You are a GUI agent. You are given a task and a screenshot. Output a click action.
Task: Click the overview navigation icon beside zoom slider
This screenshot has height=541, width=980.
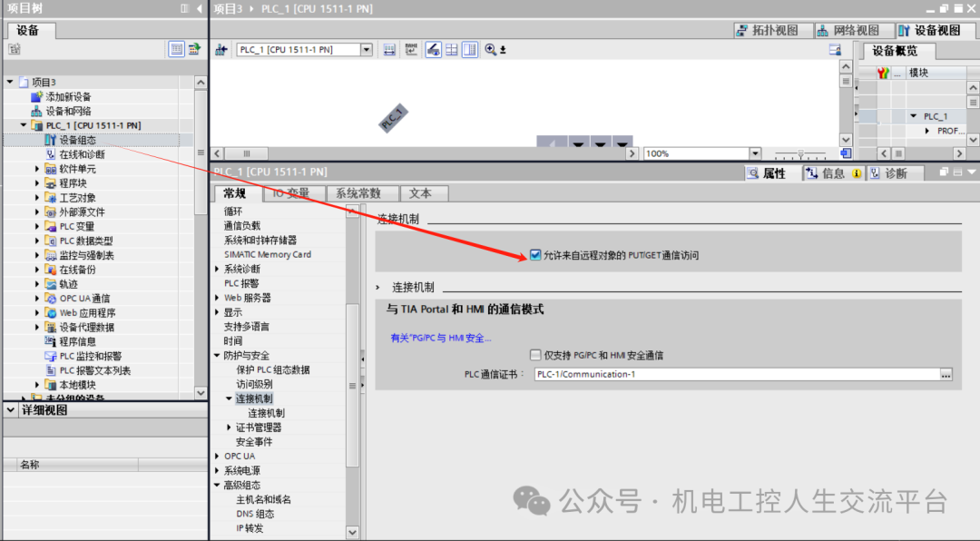846,153
